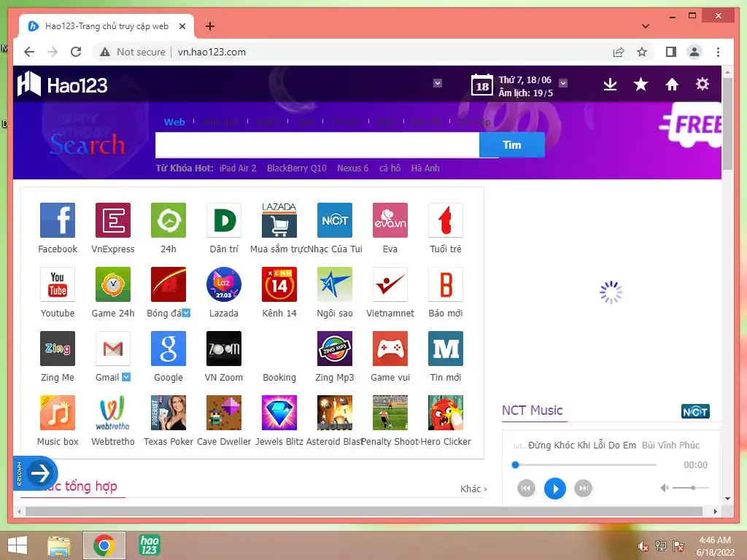Expand the dropdown beside Bóng đá
The height and width of the screenshot is (560, 747).
[186, 313]
